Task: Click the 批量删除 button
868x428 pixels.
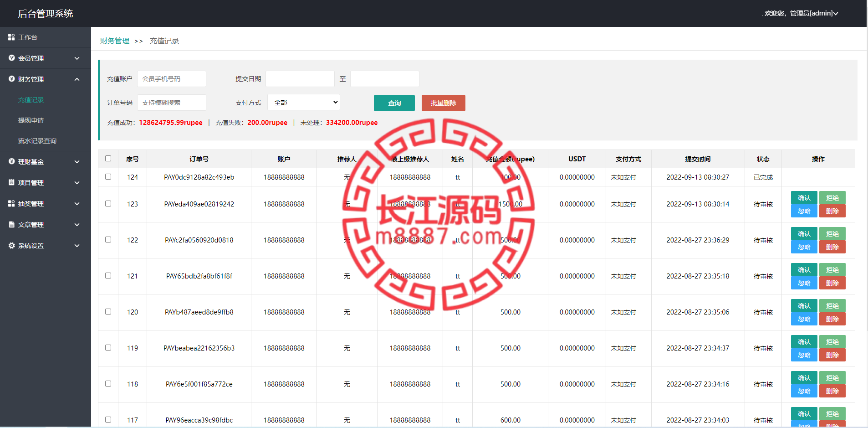Action: pos(444,103)
